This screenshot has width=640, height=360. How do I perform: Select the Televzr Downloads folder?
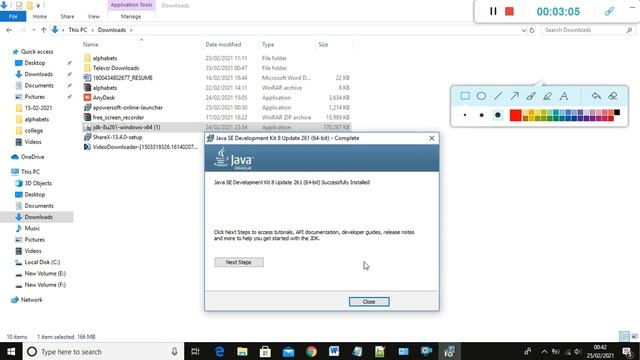[116, 68]
